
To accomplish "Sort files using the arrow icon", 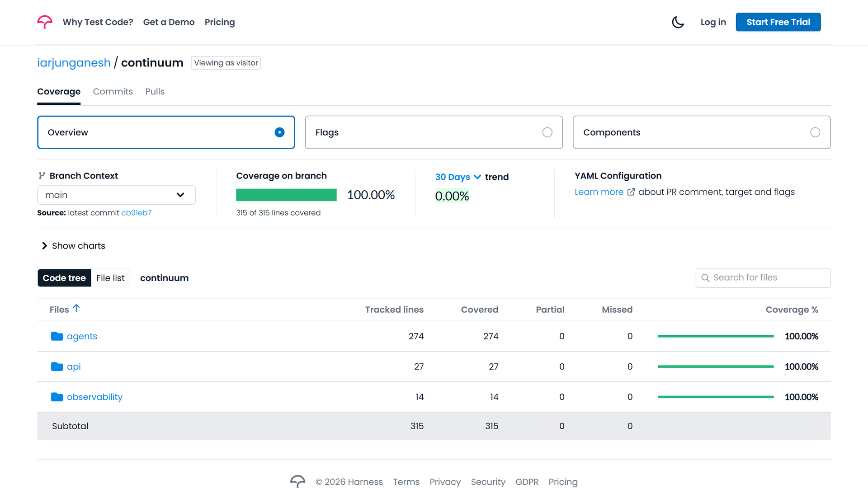I will click(76, 309).
